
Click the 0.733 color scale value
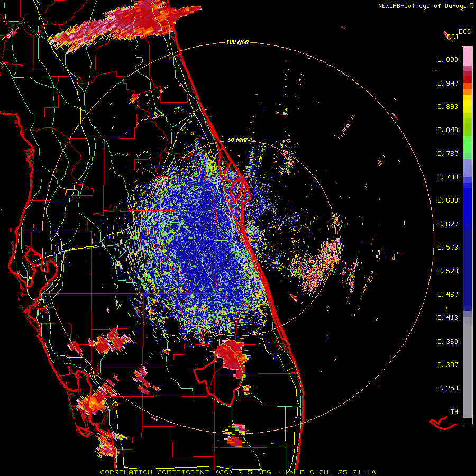(448, 177)
